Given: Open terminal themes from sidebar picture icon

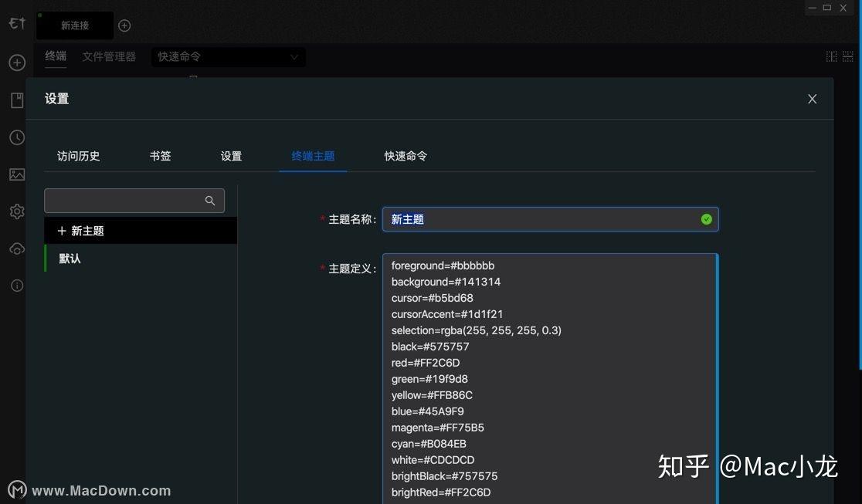Looking at the screenshot, I should click(17, 174).
